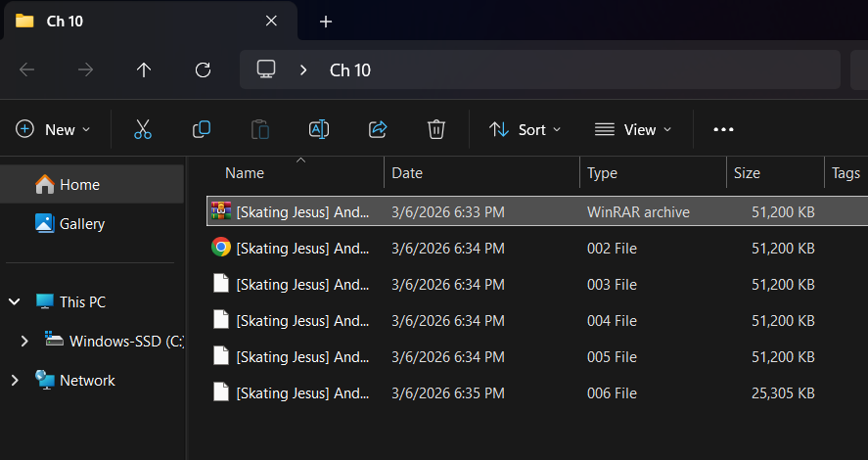868x460 pixels.
Task: Click the Gallery picture icon in sidebar
Action: pyautogui.click(x=44, y=223)
